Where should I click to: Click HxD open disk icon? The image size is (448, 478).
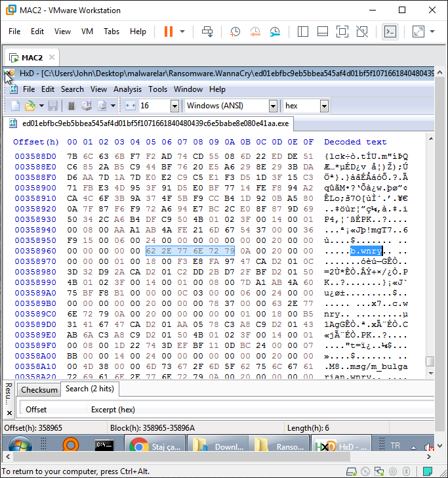pyautogui.click(x=87, y=106)
